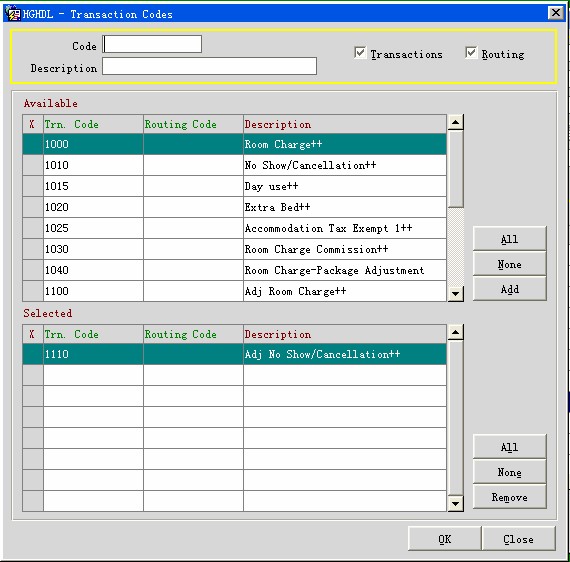Click the Remove button

pyautogui.click(x=509, y=497)
